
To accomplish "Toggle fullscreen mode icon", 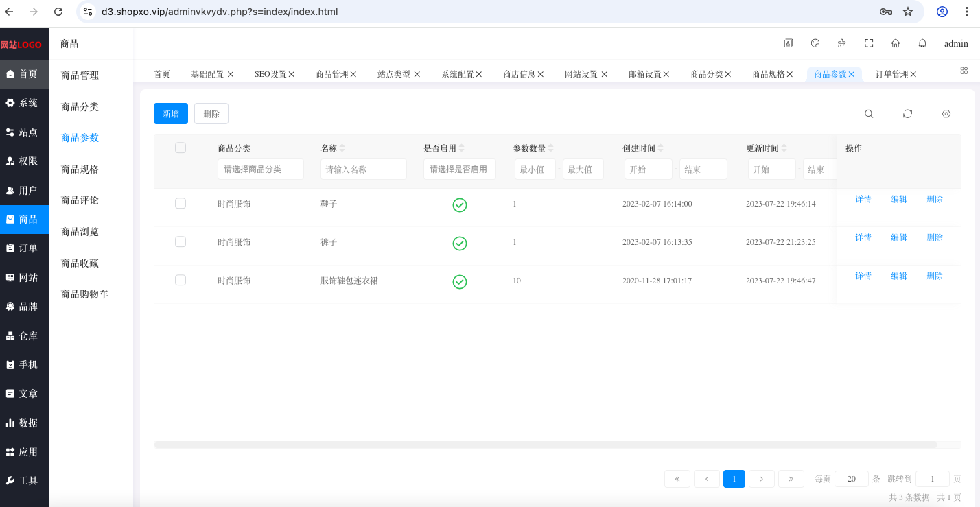I will 869,43.
